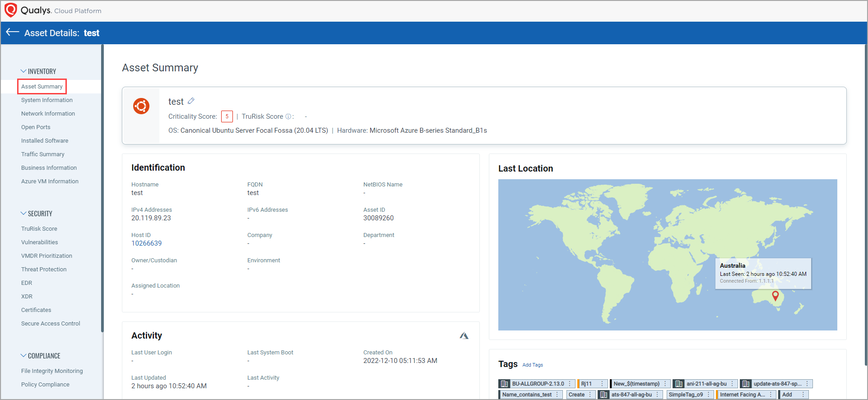This screenshot has width=868, height=400.
Task: Open the kebab menu on SimpleTag_o9 tag
Action: (709, 395)
